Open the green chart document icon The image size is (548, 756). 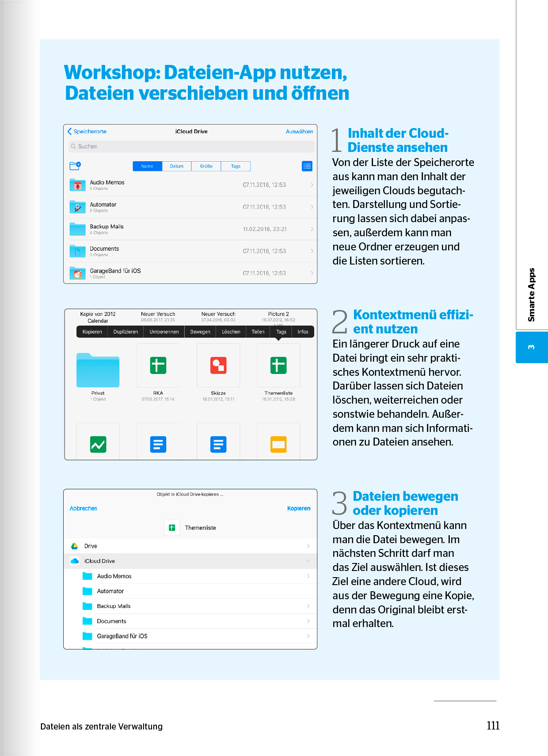click(x=98, y=444)
